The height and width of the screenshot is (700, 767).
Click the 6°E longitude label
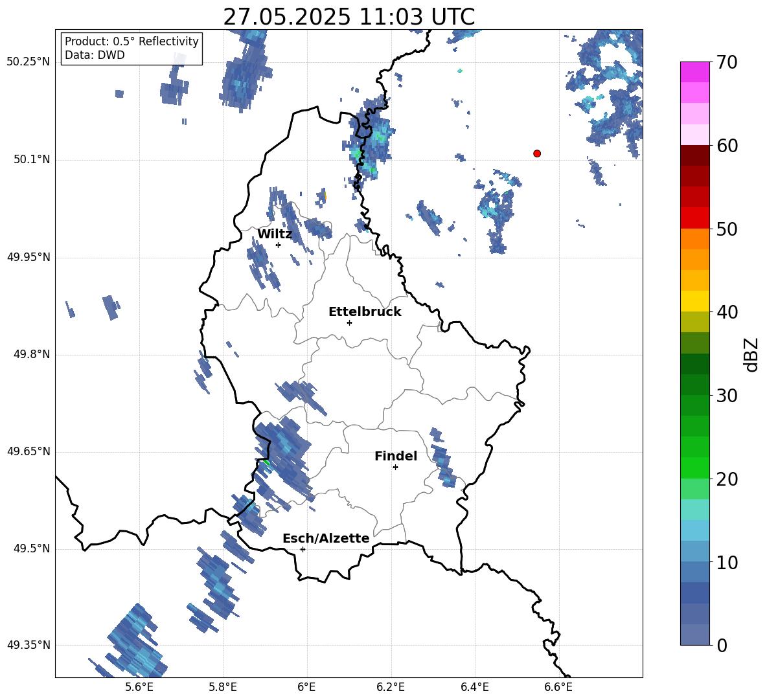pos(306,687)
